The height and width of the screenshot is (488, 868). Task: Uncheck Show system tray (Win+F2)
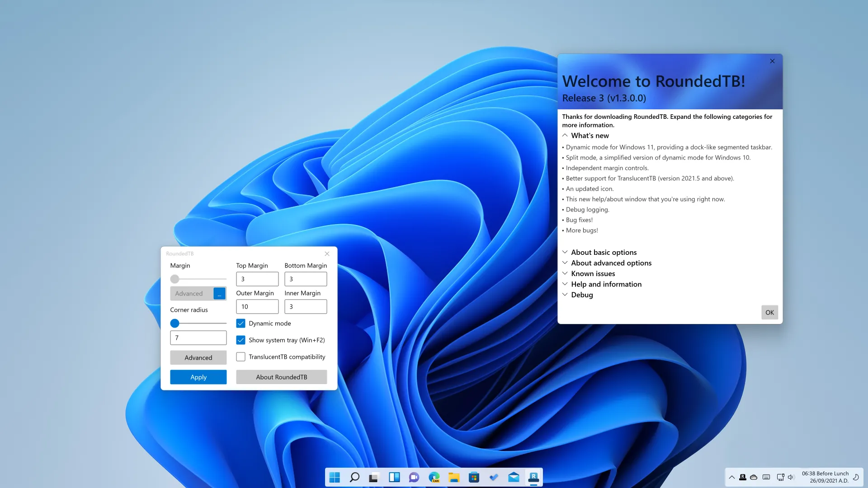coord(241,340)
